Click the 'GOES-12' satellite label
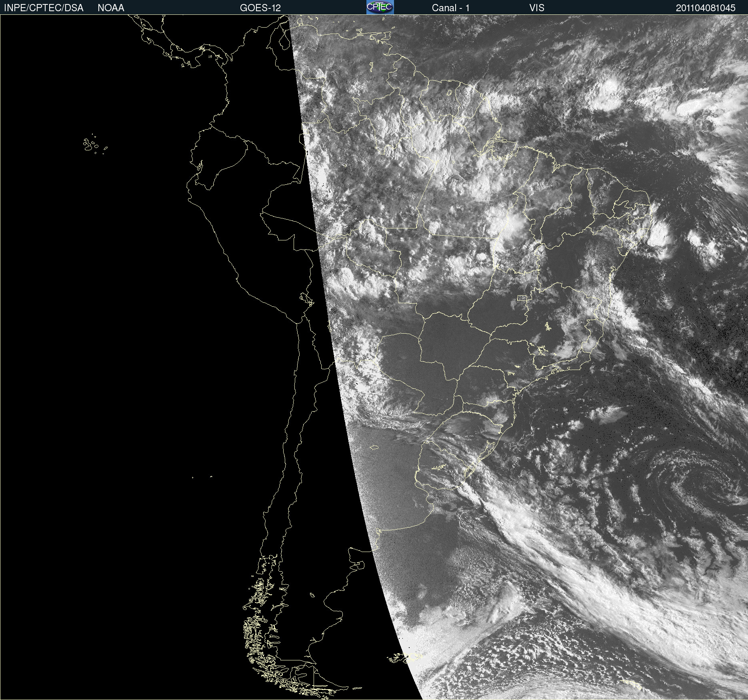The width and height of the screenshot is (748, 700). pos(260,8)
